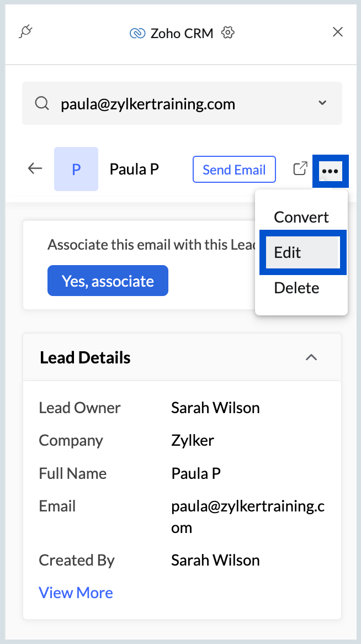Open the View More link
The width and height of the screenshot is (361, 644).
click(76, 593)
